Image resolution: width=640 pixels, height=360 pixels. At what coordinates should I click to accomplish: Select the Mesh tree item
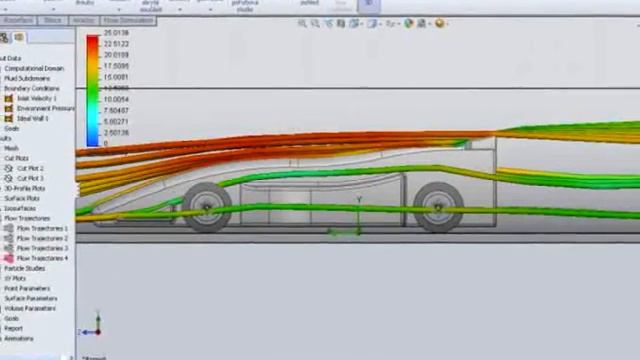(11, 148)
